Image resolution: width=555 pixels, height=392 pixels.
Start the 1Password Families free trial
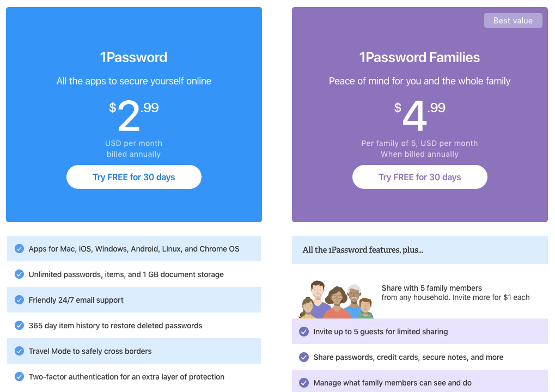point(419,177)
